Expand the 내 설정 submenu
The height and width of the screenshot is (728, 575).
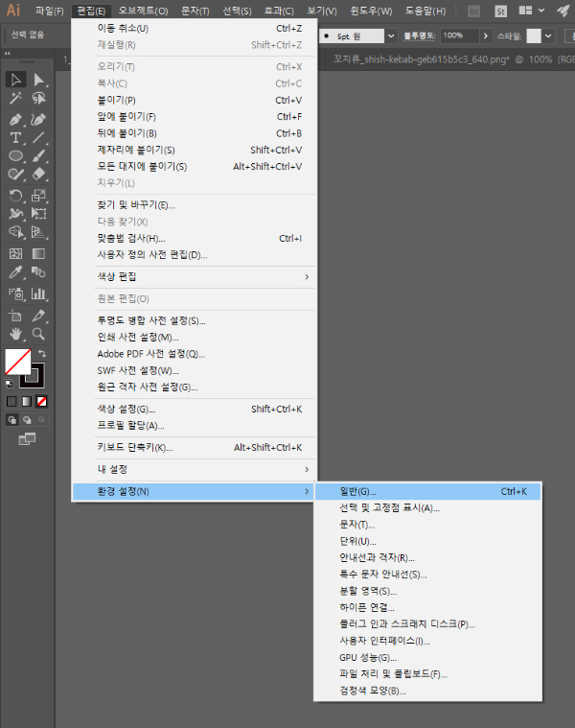[x=205, y=469]
